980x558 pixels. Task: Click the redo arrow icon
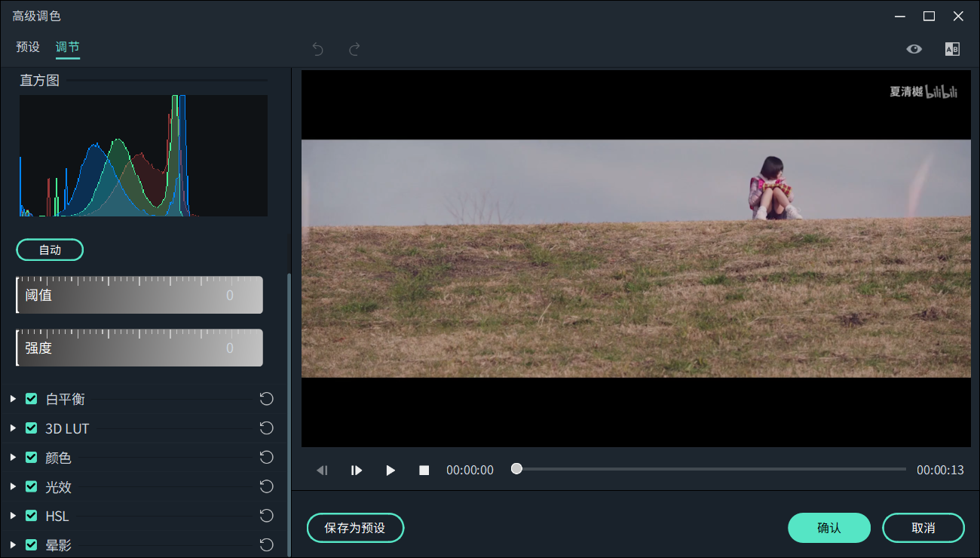[354, 49]
